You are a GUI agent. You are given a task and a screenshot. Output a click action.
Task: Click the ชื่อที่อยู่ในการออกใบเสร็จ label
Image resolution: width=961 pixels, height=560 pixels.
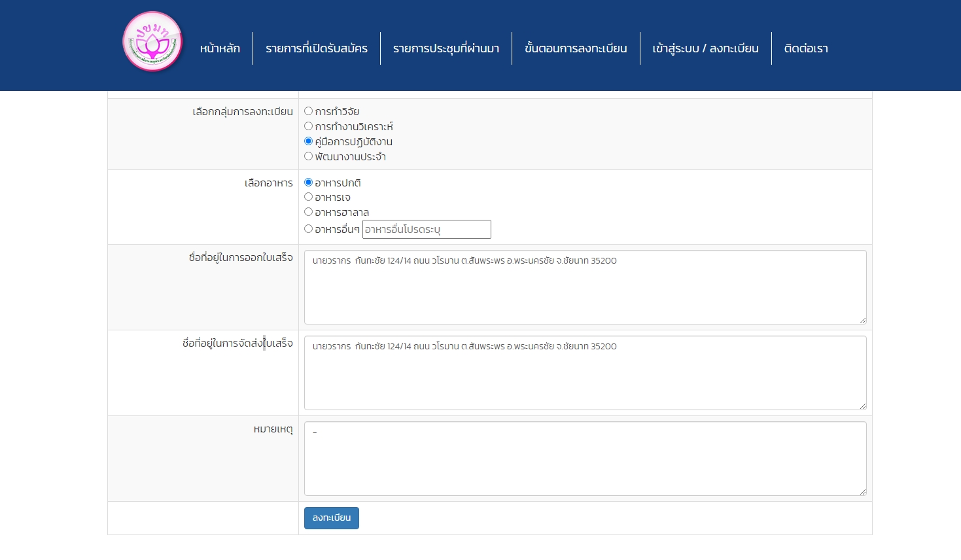[x=241, y=258]
